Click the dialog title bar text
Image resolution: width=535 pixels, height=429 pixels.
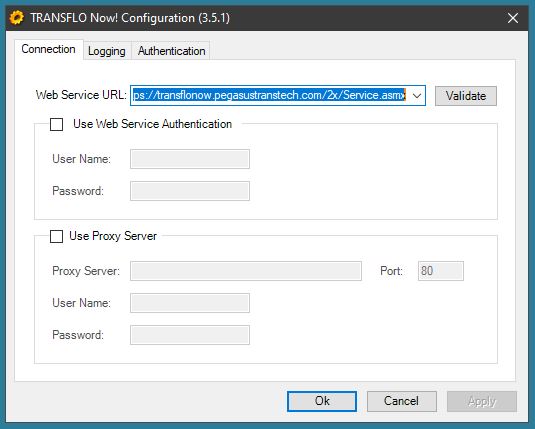[x=130, y=18]
